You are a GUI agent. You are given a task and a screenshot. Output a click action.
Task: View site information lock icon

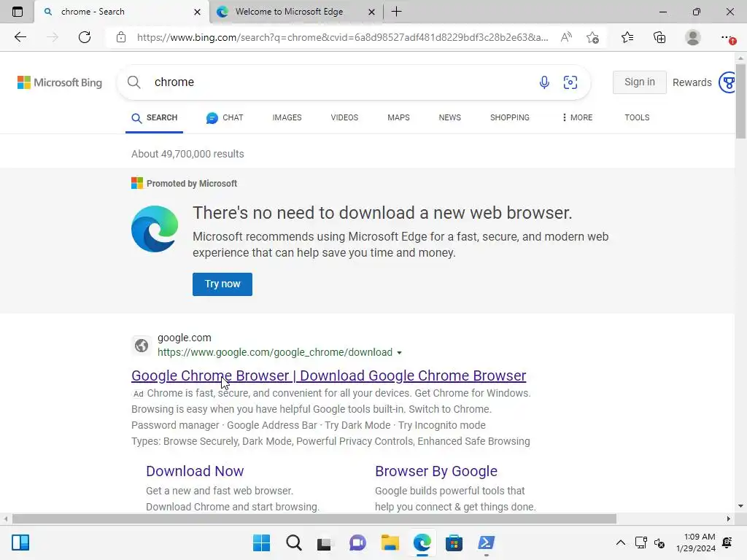(121, 37)
